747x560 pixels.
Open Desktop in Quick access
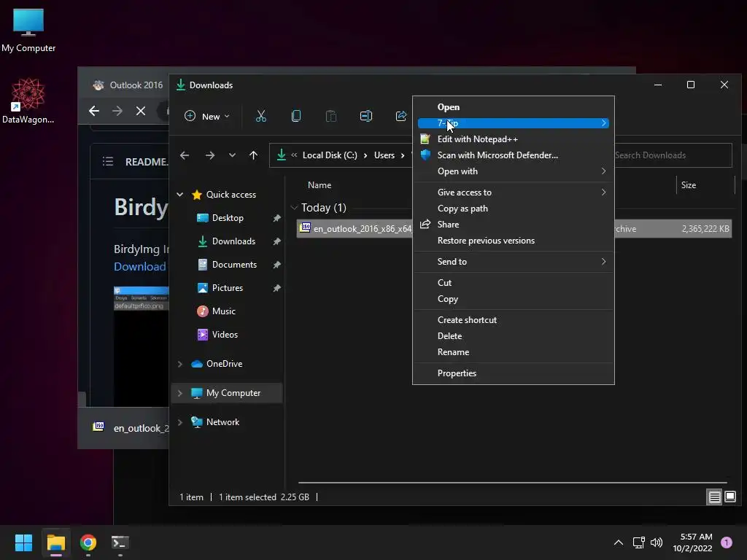point(228,218)
